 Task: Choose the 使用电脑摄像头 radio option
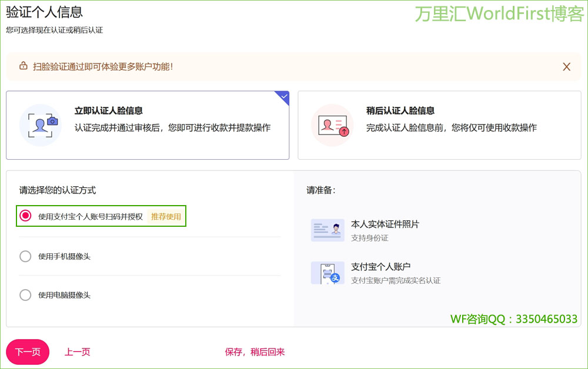[x=25, y=295]
